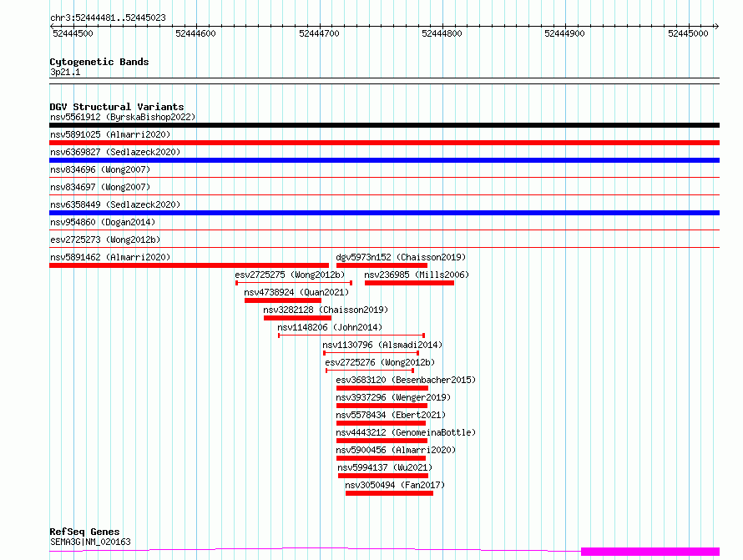Click the RefSeq Genes track title
This screenshot has height=560, width=743.
click(x=84, y=532)
